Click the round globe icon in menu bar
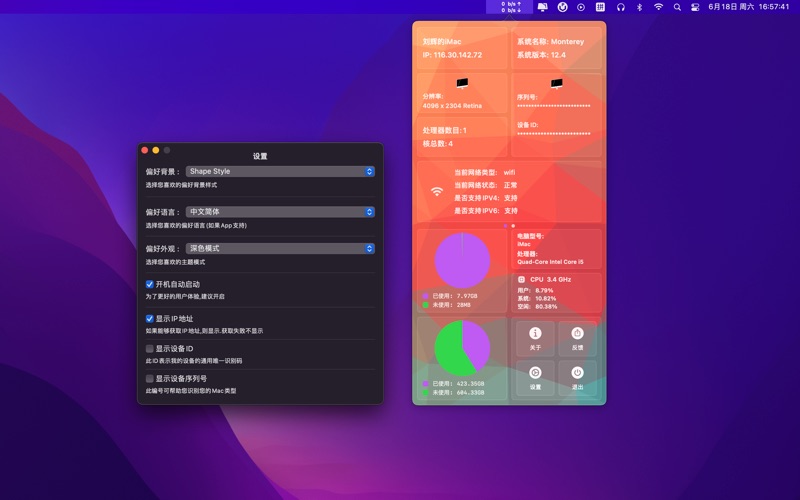 click(562, 7)
